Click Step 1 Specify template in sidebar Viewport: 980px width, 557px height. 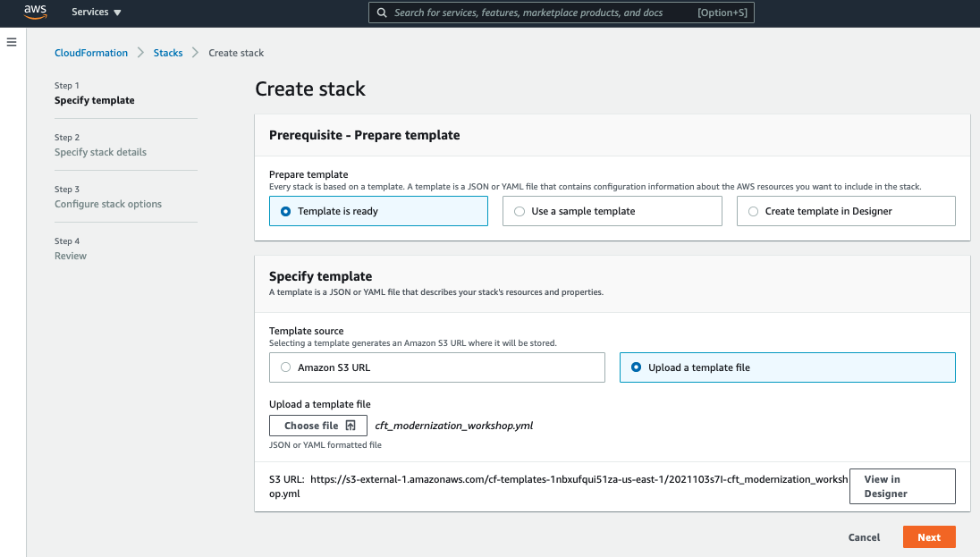click(95, 93)
